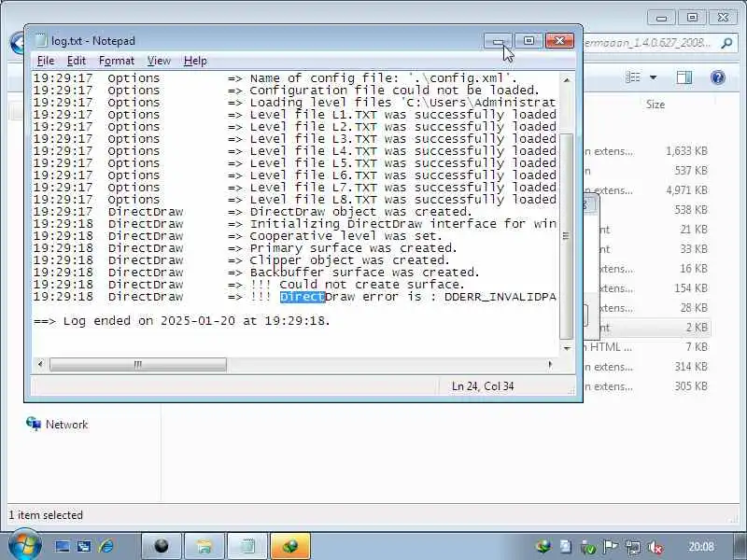Viewport: 747px width, 560px height.
Task: Open the Explorer view options dropdown arrow
Action: pos(653,77)
